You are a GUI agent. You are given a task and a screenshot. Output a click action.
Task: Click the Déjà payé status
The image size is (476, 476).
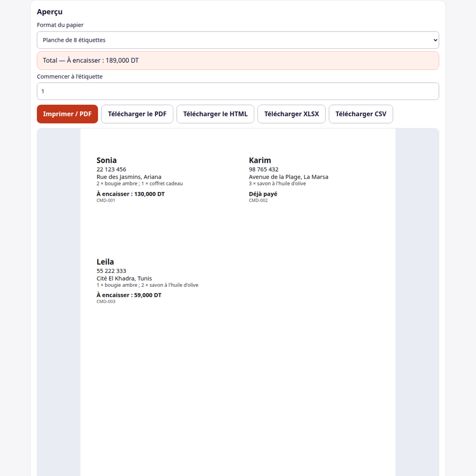(263, 194)
